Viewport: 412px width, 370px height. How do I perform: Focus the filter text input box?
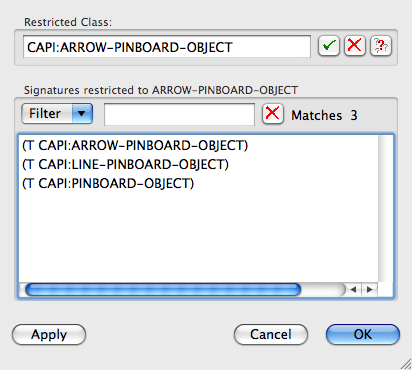pos(179,114)
